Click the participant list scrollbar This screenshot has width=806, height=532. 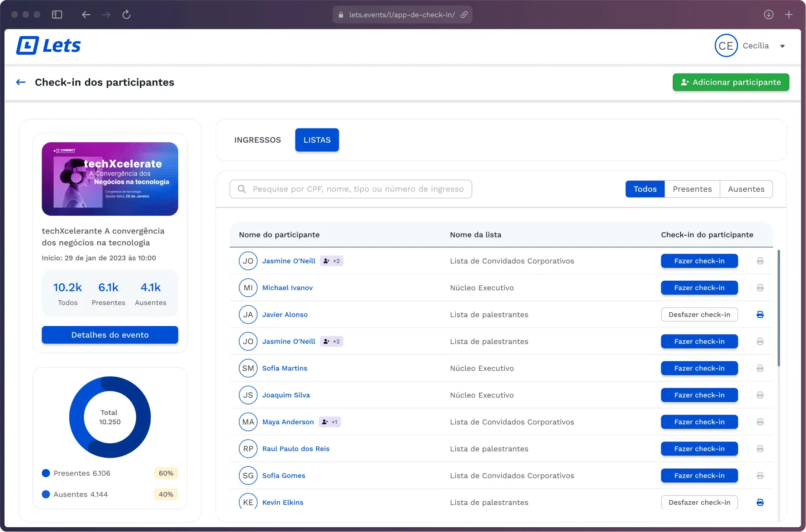tap(779, 308)
